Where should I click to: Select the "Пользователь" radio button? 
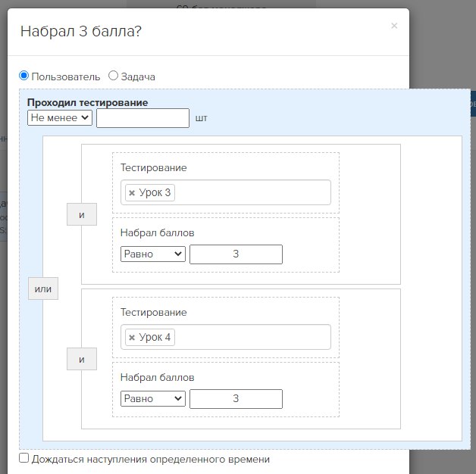(x=23, y=76)
